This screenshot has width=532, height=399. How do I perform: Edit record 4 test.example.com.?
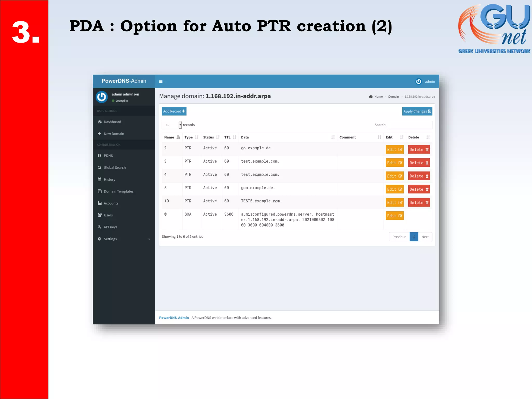click(395, 176)
